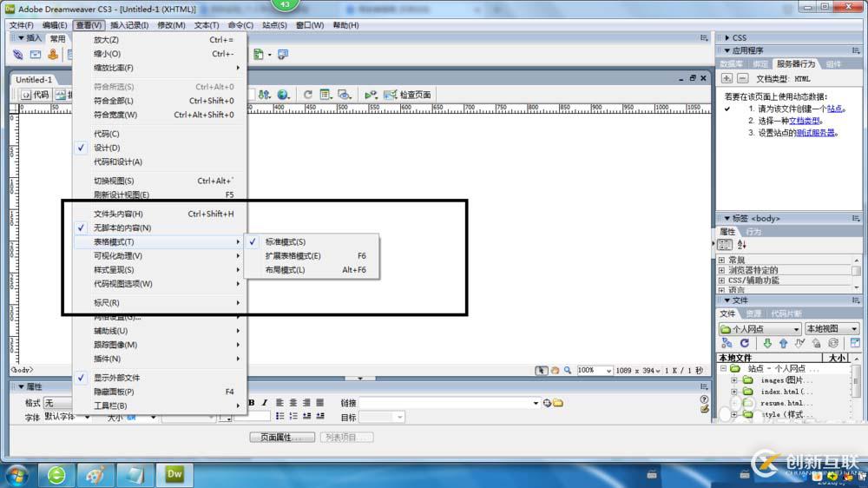Select the Zoom magnifier tool in status bar
This screenshot has height=488, width=868.
coord(568,371)
